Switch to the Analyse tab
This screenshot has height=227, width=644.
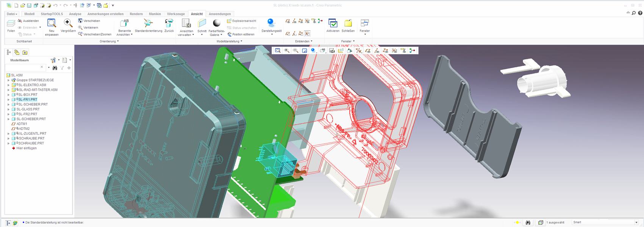[75, 14]
